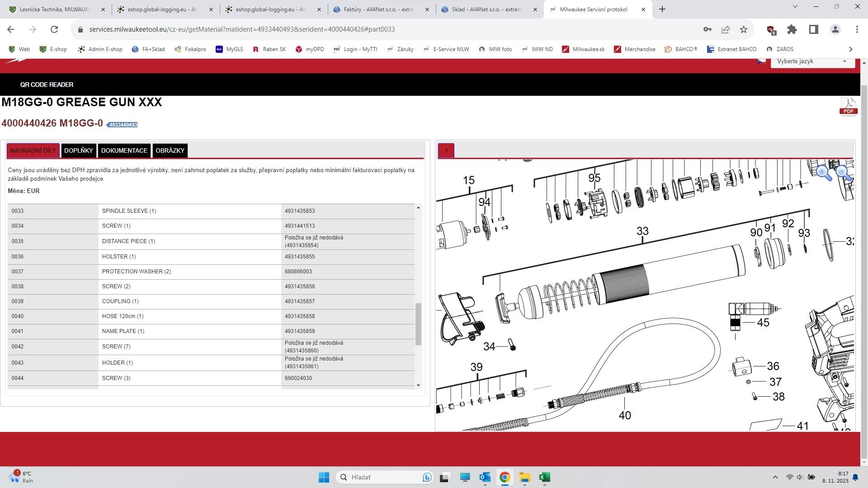Open the Windows Start menu
The image size is (868, 488).
click(324, 477)
